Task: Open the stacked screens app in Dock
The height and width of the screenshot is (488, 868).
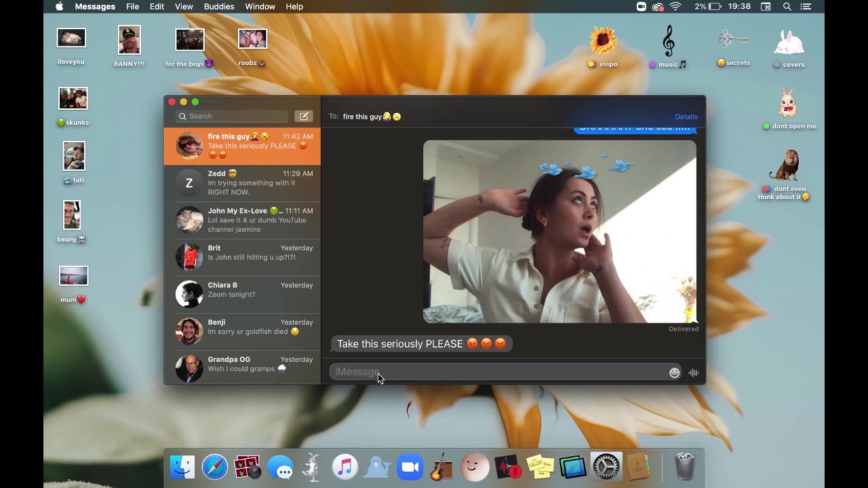Action: point(573,467)
